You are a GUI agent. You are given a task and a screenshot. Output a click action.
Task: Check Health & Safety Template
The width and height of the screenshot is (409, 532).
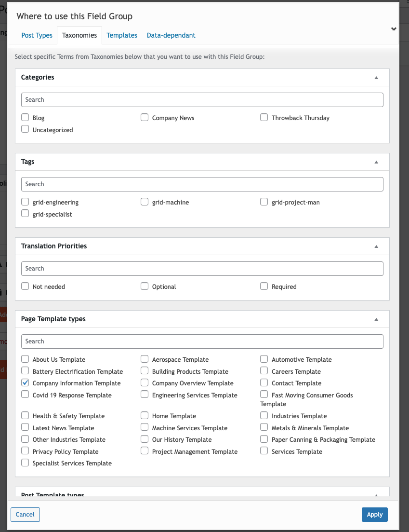pyautogui.click(x=25, y=415)
